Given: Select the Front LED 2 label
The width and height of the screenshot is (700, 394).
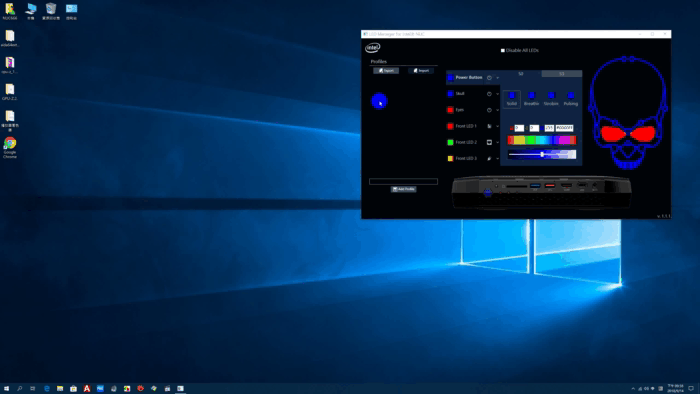Looking at the screenshot, I should tap(466, 142).
